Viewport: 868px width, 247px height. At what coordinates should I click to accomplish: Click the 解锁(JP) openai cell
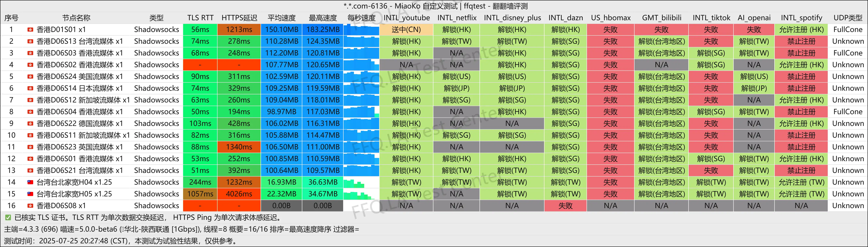click(x=754, y=88)
